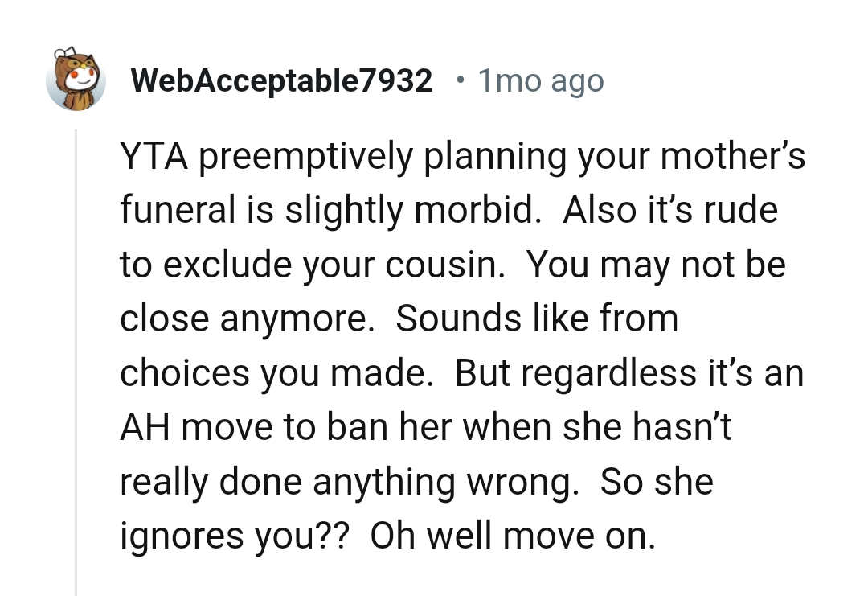
Task: Collapse the comment using the thread line
Action: tap(76, 362)
